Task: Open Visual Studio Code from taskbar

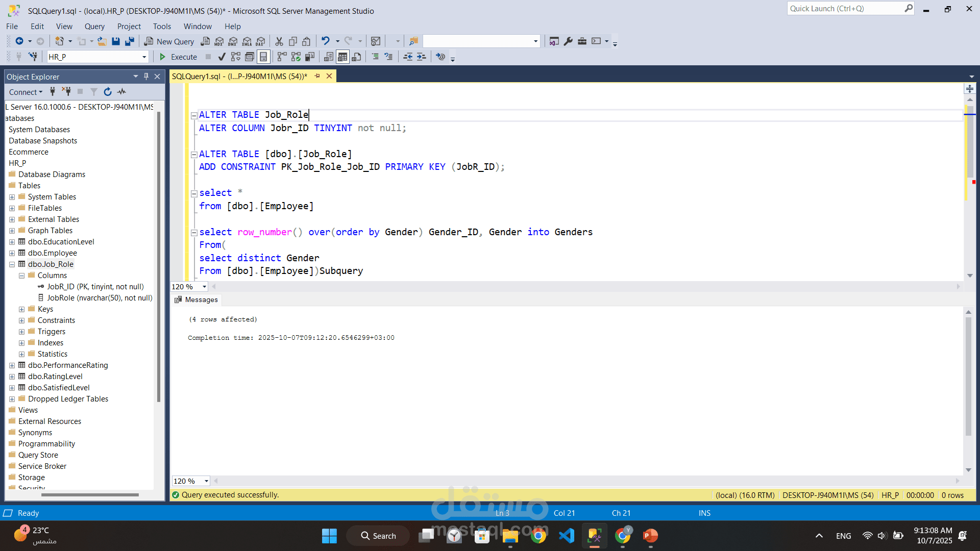Action: (x=567, y=536)
